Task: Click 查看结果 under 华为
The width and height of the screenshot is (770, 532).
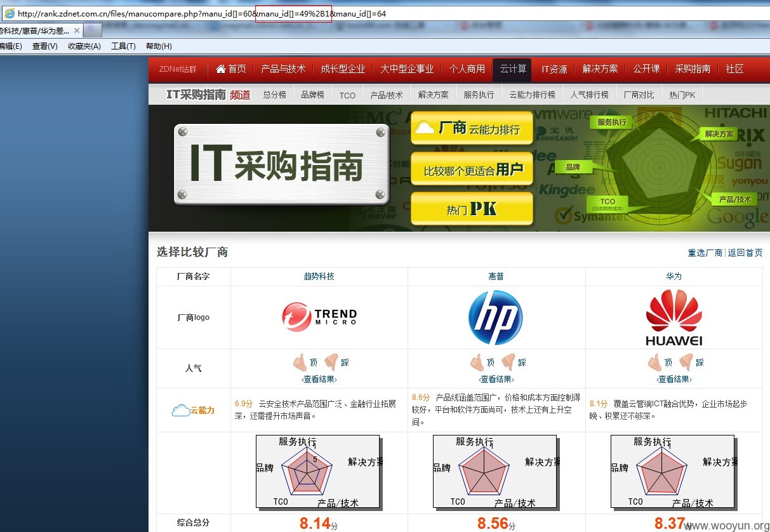Action: click(674, 380)
